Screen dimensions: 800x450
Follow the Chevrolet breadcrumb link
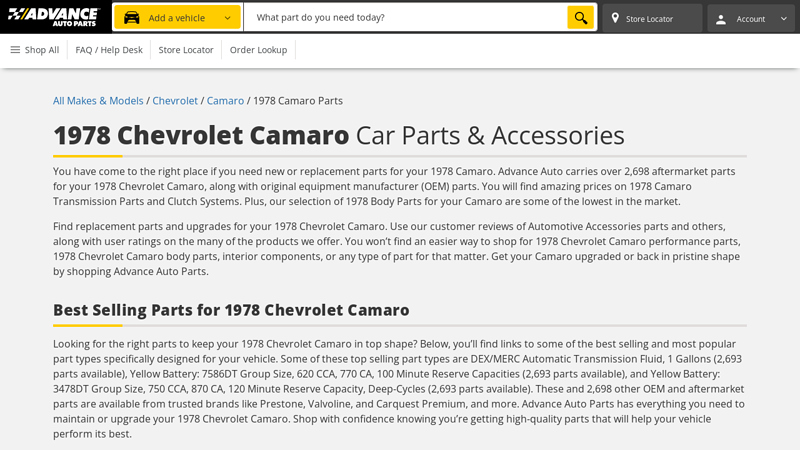pos(175,101)
